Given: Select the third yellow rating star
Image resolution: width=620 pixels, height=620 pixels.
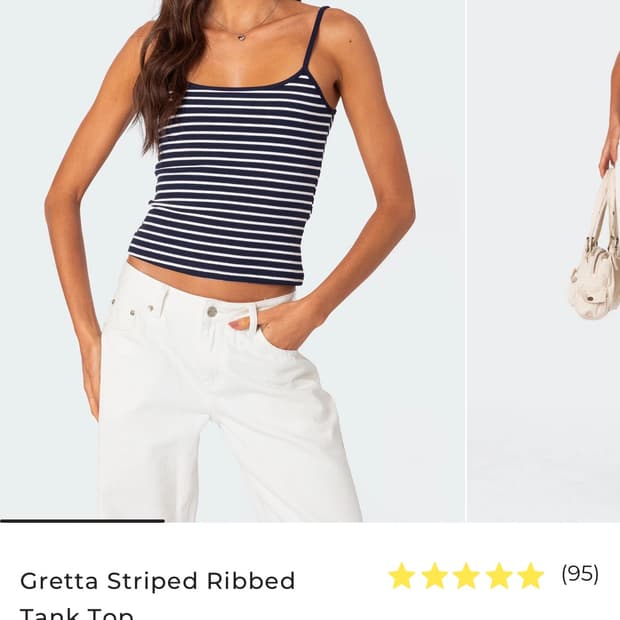Looking at the screenshot, I should [x=467, y=576].
